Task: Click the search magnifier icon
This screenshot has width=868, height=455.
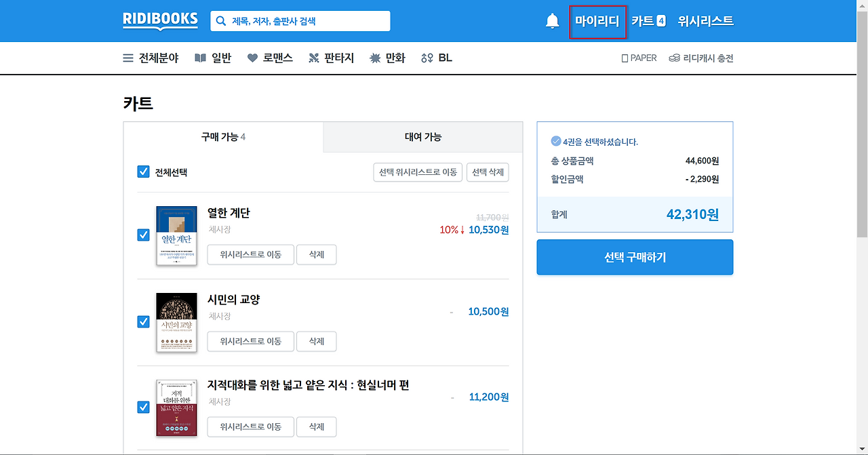Action: tap(220, 21)
